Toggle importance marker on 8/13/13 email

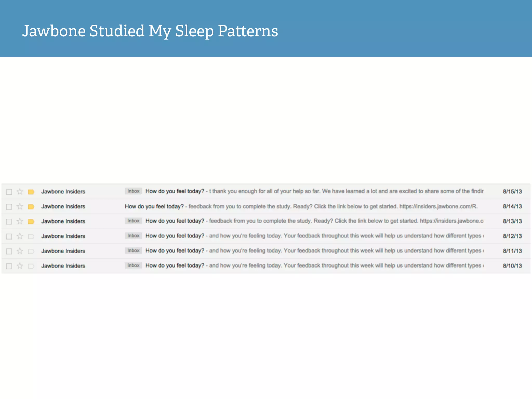31,222
